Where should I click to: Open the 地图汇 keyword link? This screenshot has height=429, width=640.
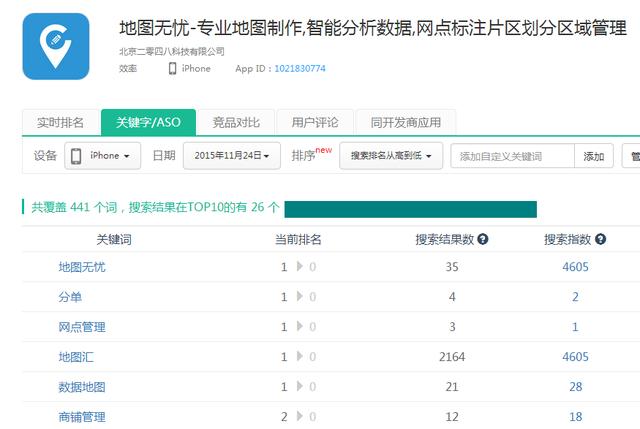coord(76,357)
